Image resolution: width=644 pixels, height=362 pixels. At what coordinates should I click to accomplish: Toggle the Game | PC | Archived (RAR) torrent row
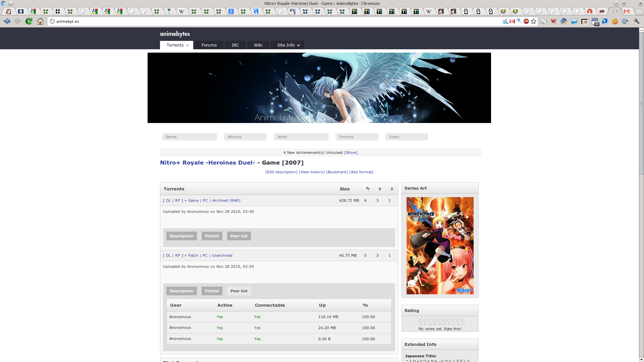point(214,200)
